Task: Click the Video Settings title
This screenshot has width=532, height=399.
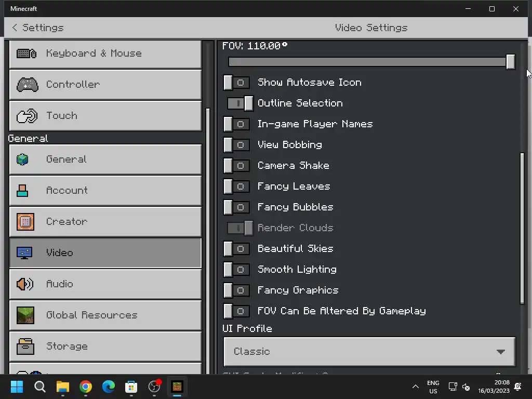Action: 371,28
